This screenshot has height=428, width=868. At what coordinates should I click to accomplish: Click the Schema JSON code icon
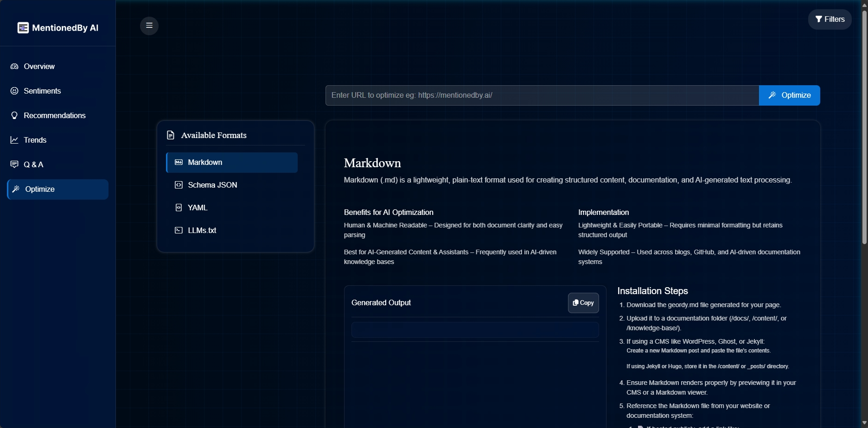(x=179, y=185)
